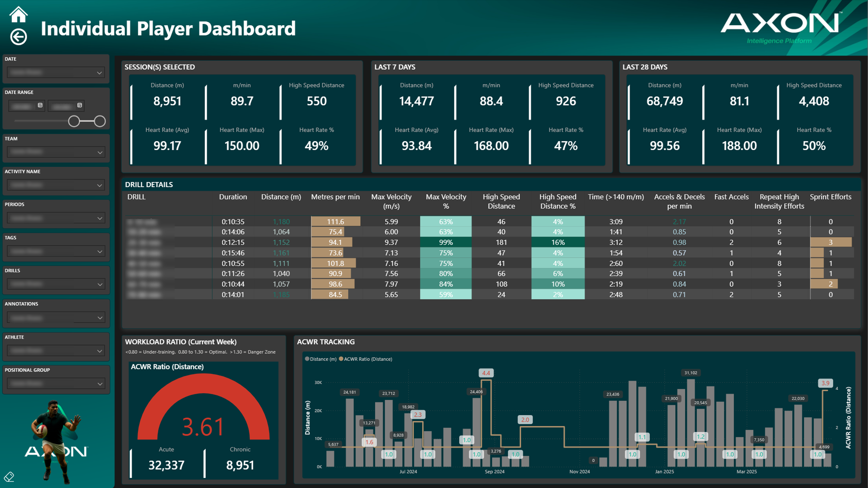This screenshot has height=488, width=868.
Task: Open the end date calendar picker
Action: (80, 105)
